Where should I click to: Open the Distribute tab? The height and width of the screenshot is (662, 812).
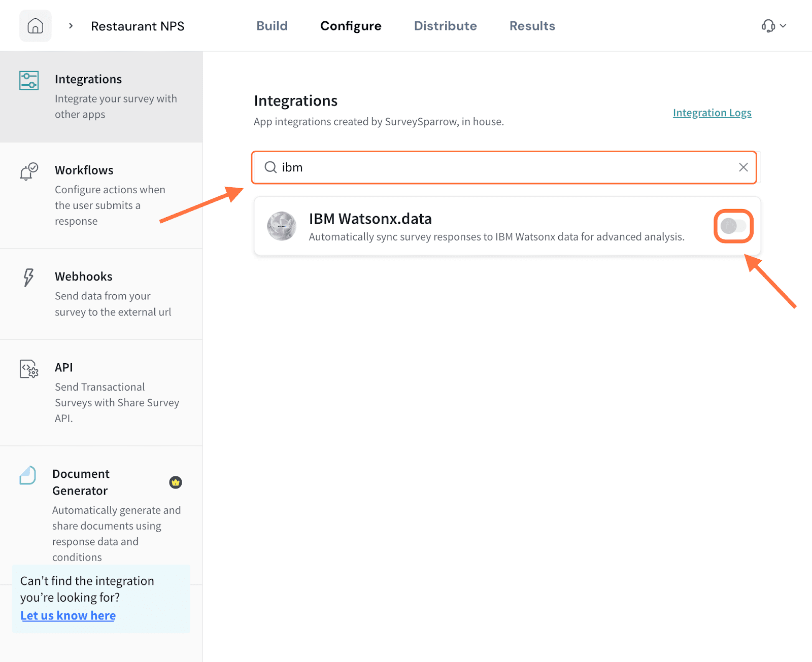pos(445,26)
